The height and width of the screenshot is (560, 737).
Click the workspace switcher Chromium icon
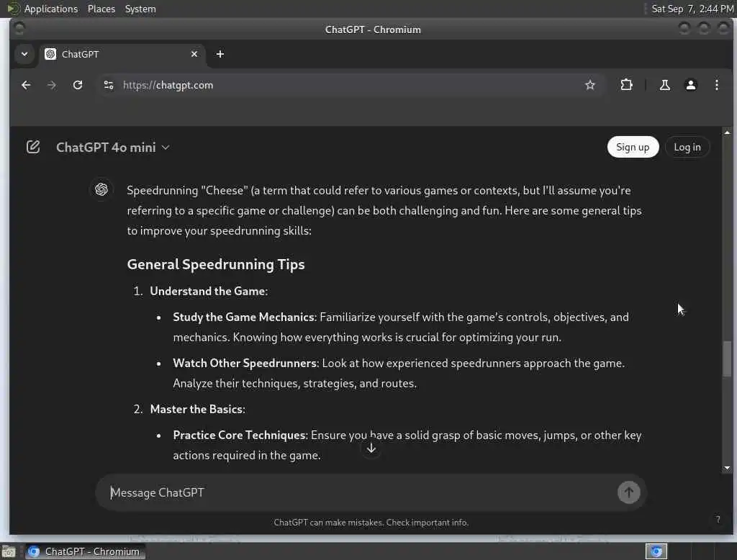point(656,551)
